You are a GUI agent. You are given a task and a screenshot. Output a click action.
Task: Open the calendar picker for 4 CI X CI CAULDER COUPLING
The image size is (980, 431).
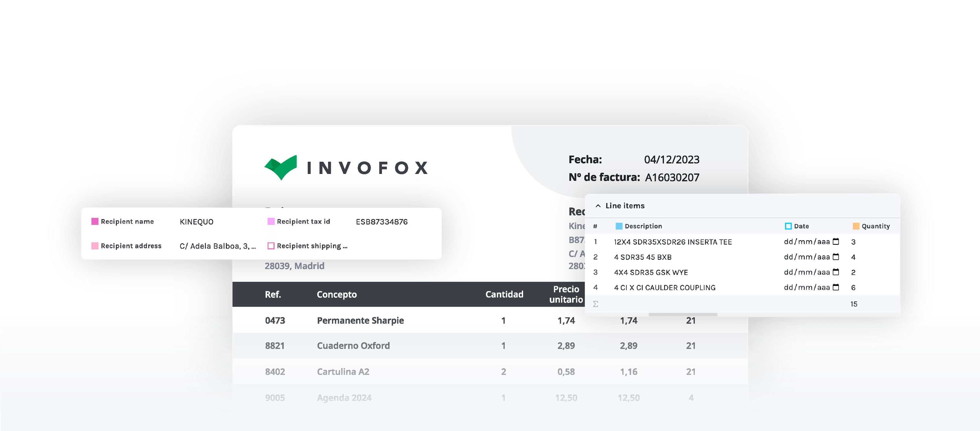pyautogui.click(x=835, y=287)
